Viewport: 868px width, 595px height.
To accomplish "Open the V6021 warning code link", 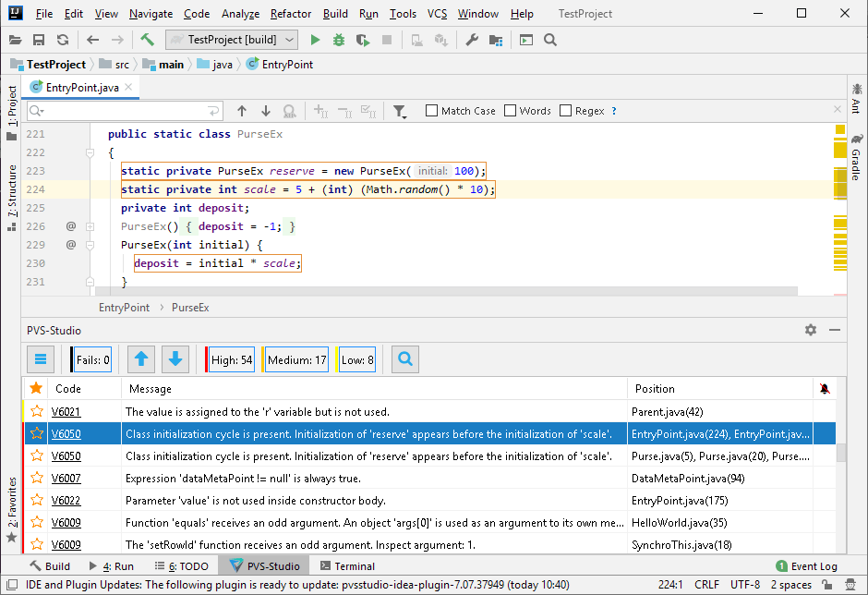I will 66,411.
